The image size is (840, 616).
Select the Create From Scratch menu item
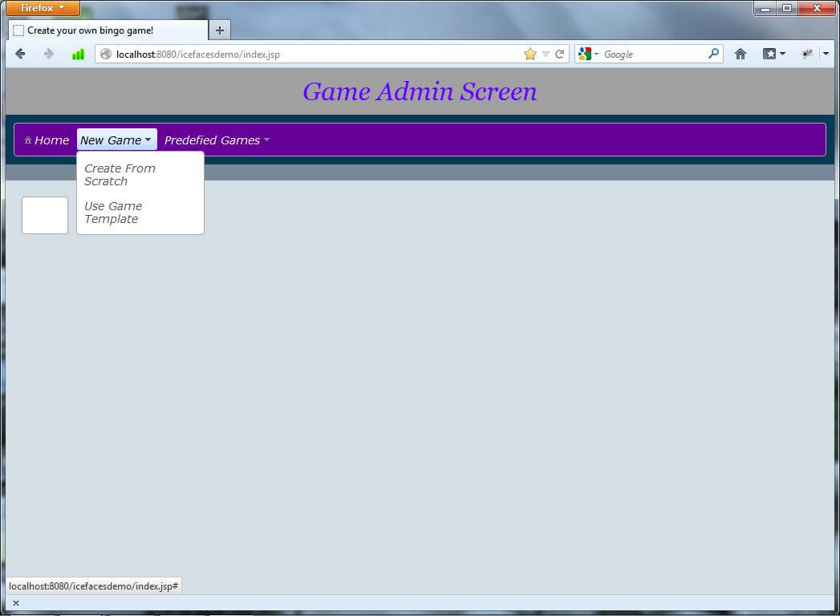(x=120, y=174)
